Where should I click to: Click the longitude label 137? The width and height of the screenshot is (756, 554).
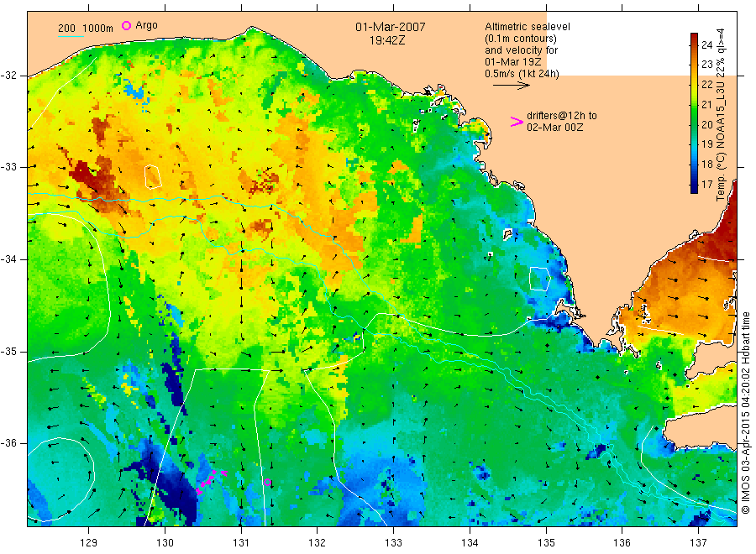pyautogui.click(x=698, y=543)
